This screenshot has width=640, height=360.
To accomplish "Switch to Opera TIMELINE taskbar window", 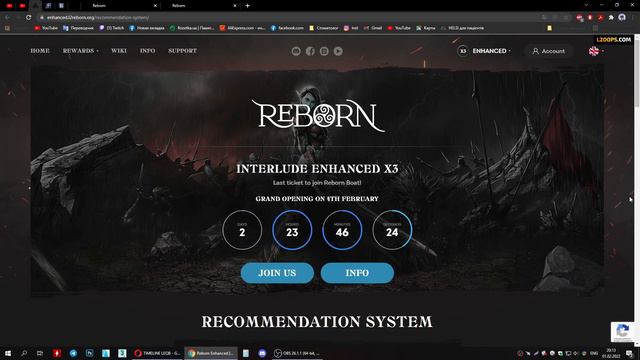I will coord(157,353).
